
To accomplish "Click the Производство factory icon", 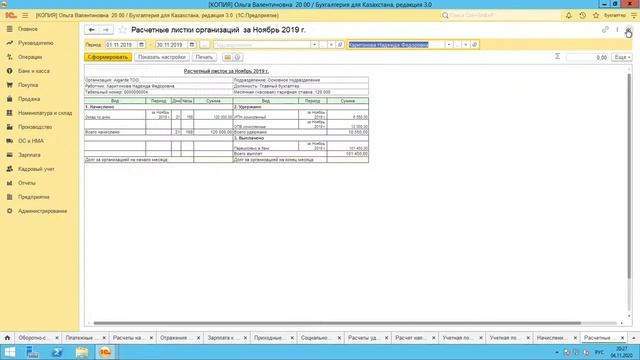I will pos(9,127).
